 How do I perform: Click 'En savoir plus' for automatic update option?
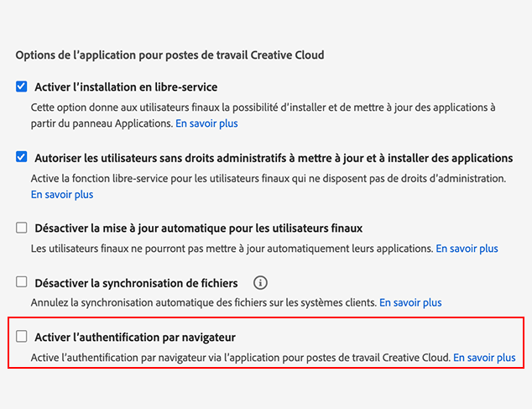pos(467,249)
